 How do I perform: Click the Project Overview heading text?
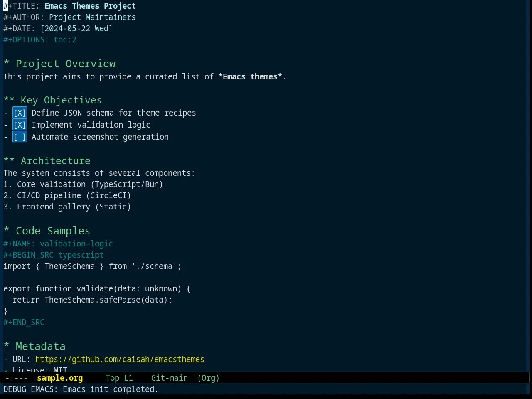[66, 64]
